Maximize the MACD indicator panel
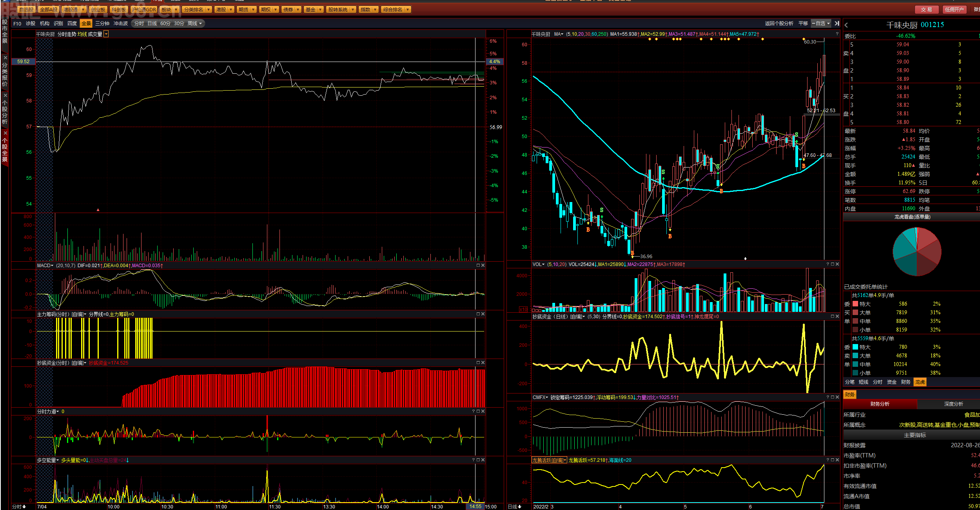 478,266
